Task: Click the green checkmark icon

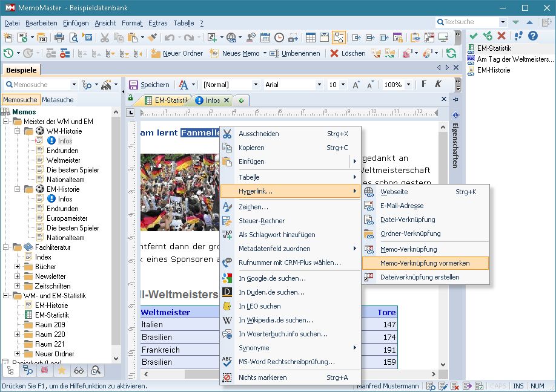Action: coord(473,36)
